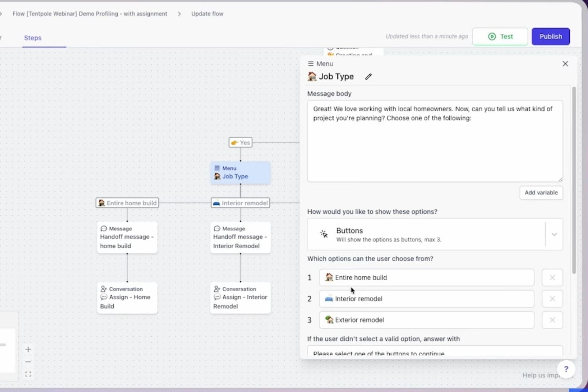This screenshot has height=392, width=588.
Task: Remove the Entire home build option with its X
Action: point(552,278)
